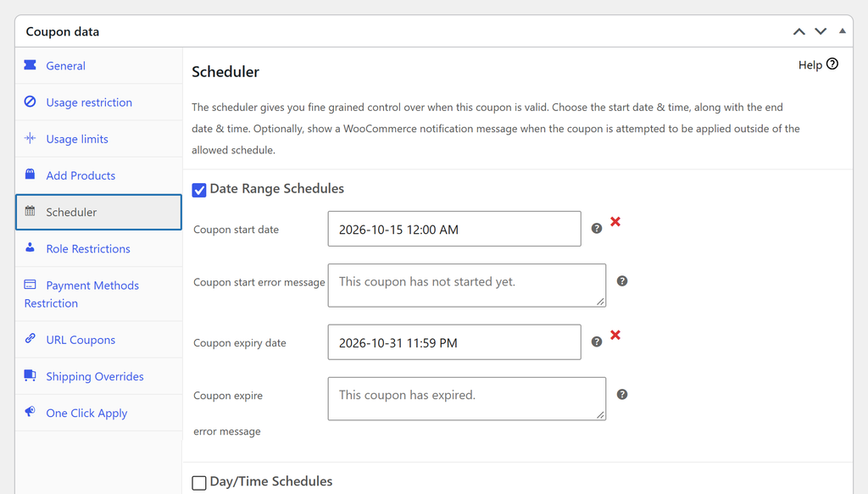
Task: Click the Coupon data panel title
Action: (x=63, y=31)
